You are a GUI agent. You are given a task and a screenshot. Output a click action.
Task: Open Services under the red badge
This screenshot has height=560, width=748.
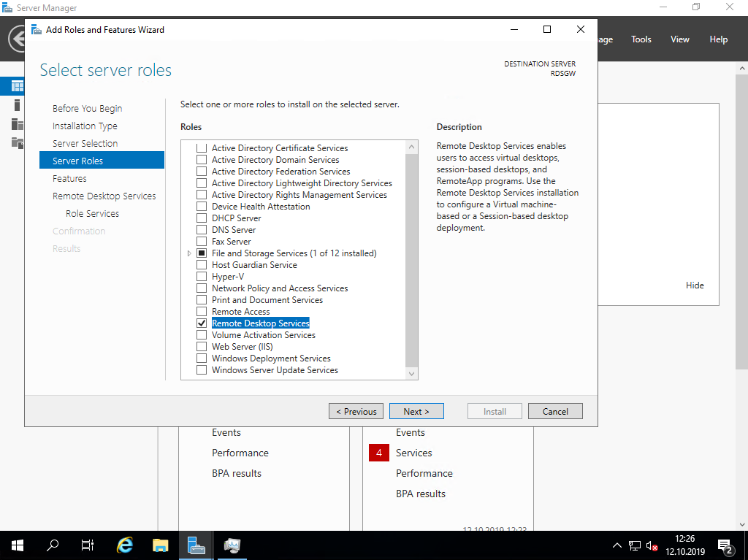[x=413, y=453]
